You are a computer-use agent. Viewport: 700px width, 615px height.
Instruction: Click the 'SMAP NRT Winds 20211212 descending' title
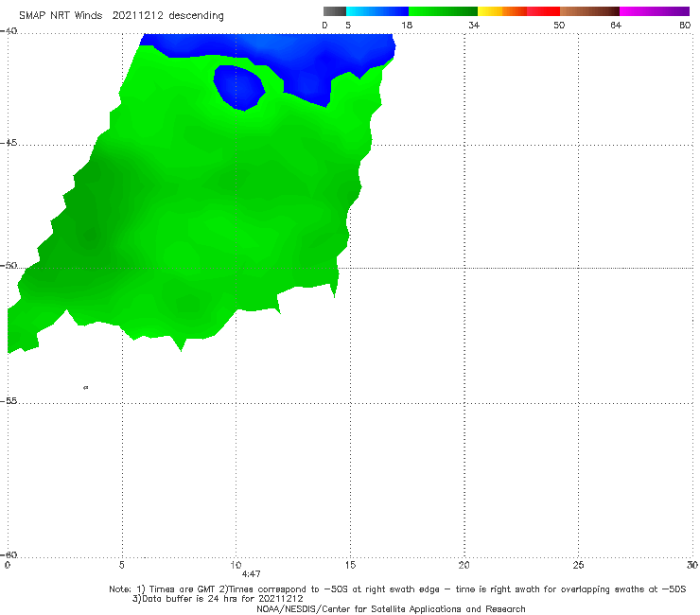point(121,15)
